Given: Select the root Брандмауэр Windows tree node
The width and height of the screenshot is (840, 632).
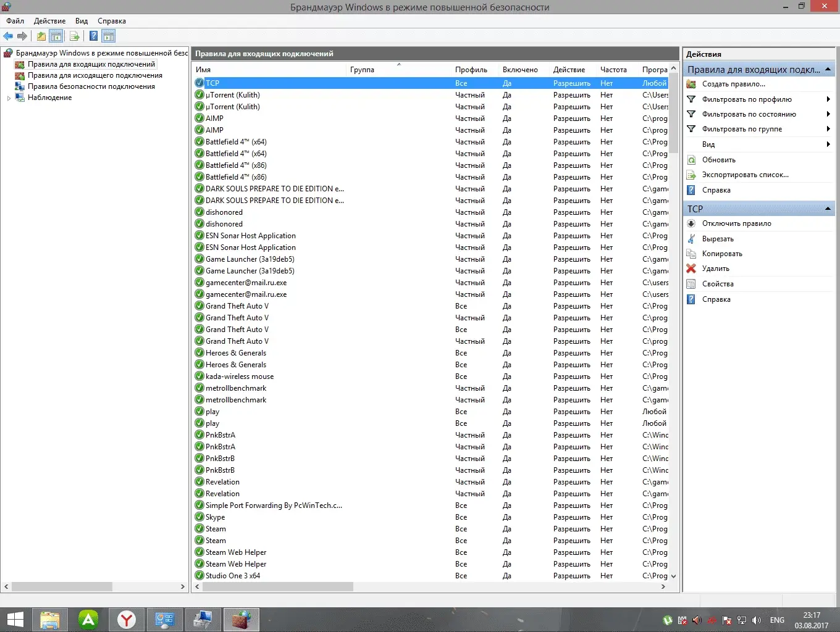Looking at the screenshot, I should (x=101, y=53).
